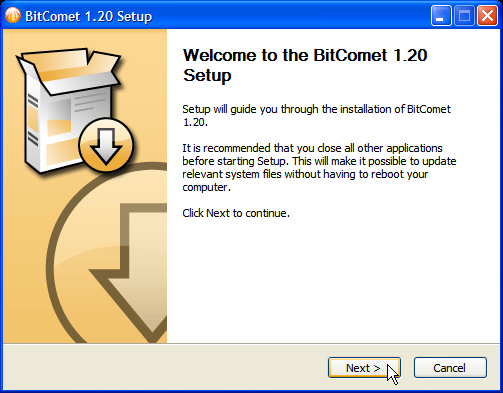Click blank white area below instructions
This screenshot has height=393, width=503.
pyautogui.click(x=333, y=283)
